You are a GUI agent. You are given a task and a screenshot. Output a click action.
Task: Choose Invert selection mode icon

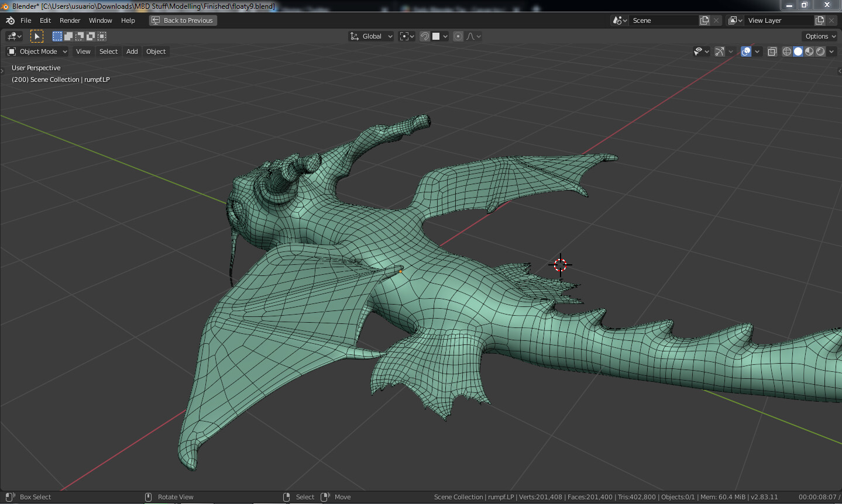click(91, 36)
